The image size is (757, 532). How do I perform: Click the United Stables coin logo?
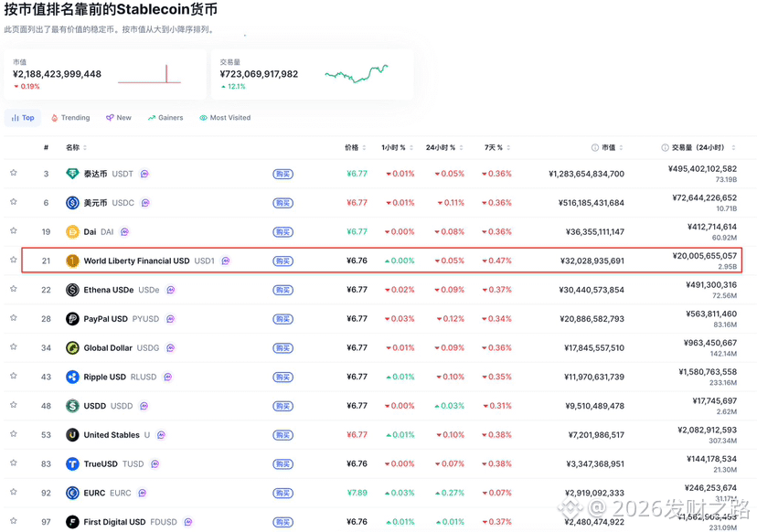click(x=72, y=434)
